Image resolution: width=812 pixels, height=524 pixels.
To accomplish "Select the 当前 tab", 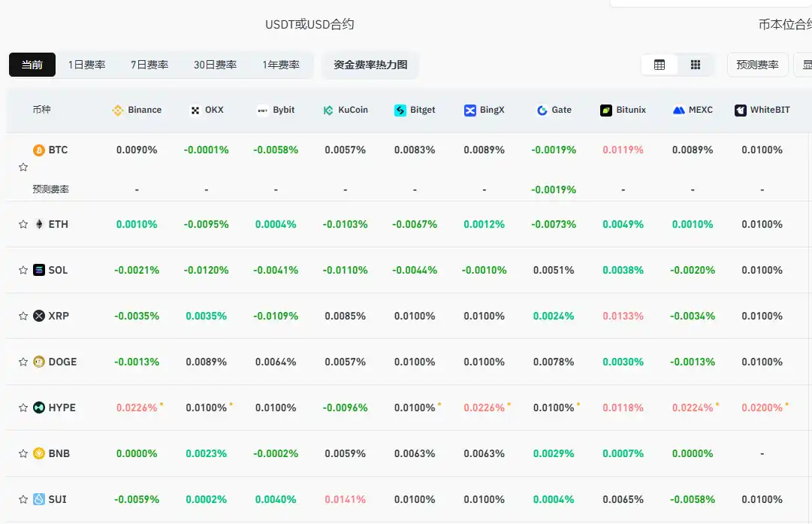I will click(x=32, y=65).
